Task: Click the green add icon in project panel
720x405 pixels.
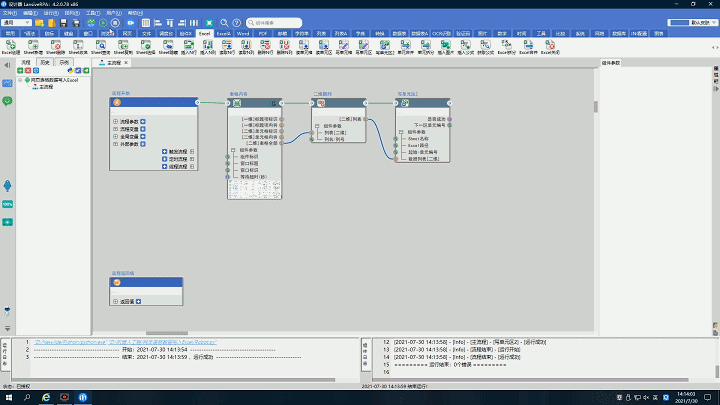Action: [x=20, y=71]
